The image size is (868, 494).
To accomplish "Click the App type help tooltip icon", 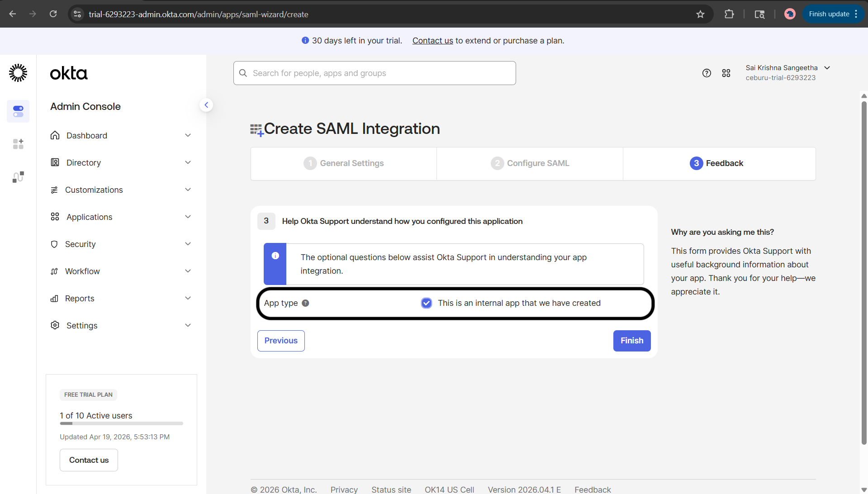I will 305,303.
